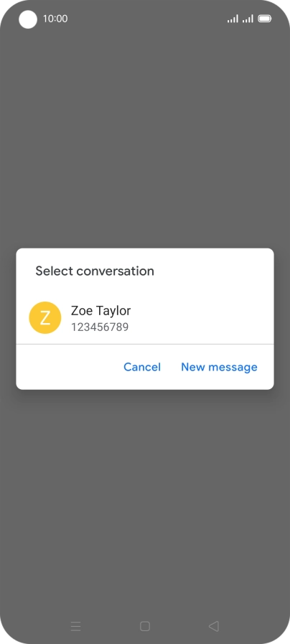Tap the yellow Z contact avatar

[x=45, y=317]
